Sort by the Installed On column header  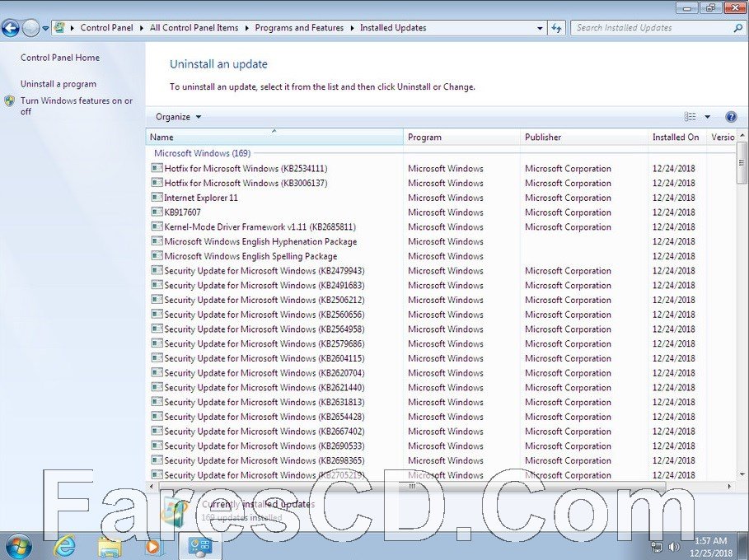(677, 137)
